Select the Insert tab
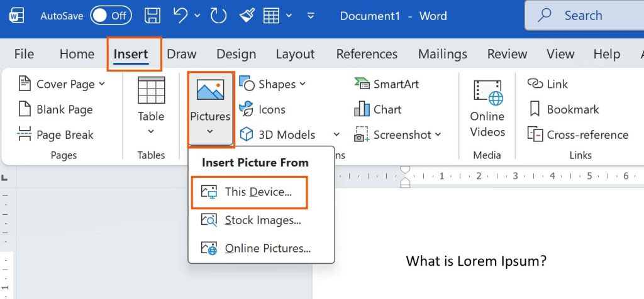This screenshot has width=644, height=299. coord(131,54)
